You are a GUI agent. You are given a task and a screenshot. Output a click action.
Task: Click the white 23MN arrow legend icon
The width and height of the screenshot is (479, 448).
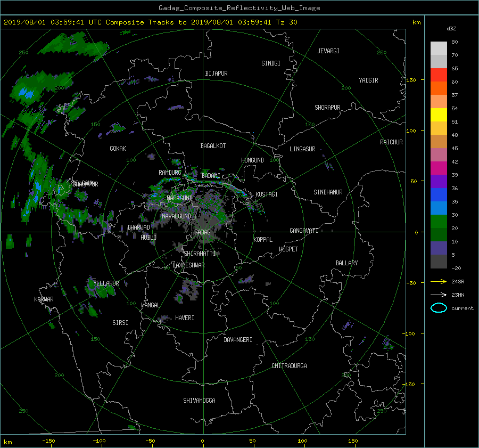[x=439, y=295]
